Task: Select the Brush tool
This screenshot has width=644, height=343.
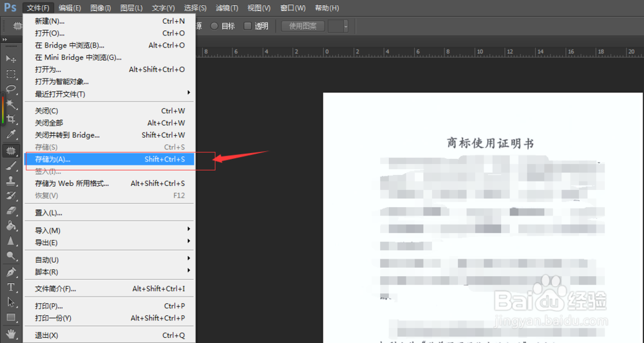Action: (x=11, y=166)
